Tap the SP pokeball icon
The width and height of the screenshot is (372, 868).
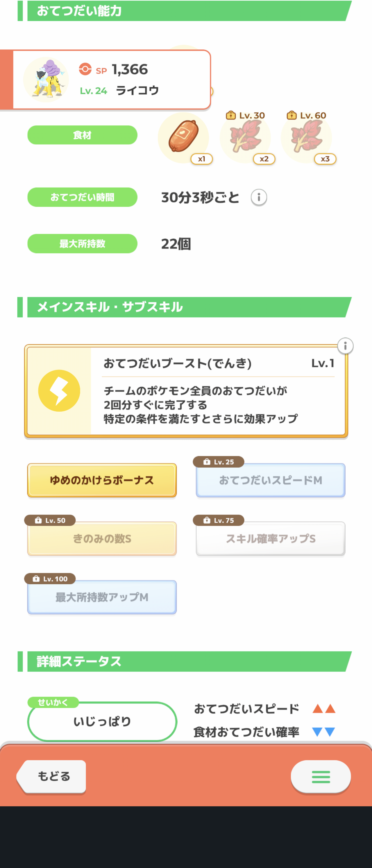[x=85, y=69]
